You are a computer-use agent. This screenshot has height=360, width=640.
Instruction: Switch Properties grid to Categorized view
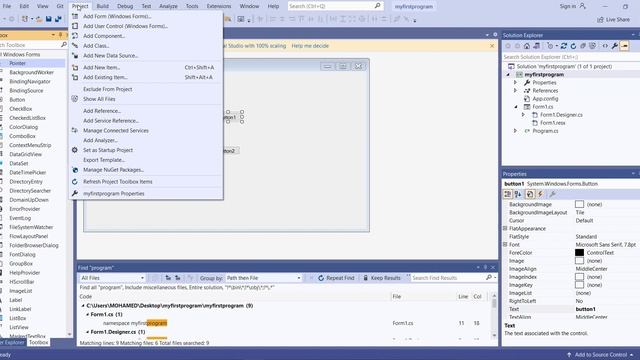507,194
